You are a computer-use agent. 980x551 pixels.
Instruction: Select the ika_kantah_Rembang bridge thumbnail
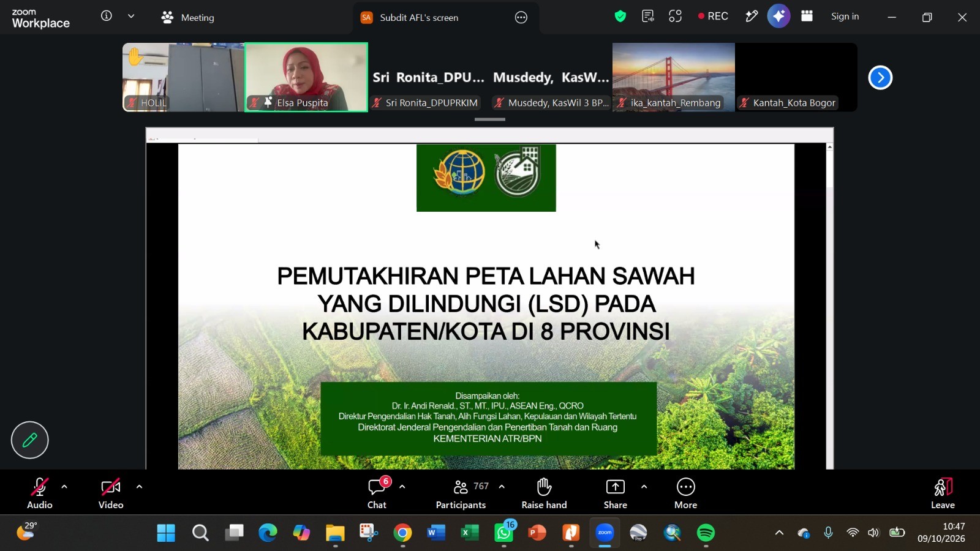click(674, 77)
